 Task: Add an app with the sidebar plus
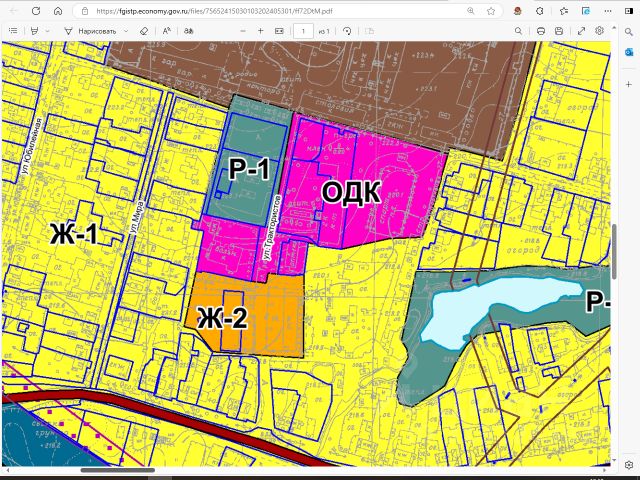coord(629,84)
